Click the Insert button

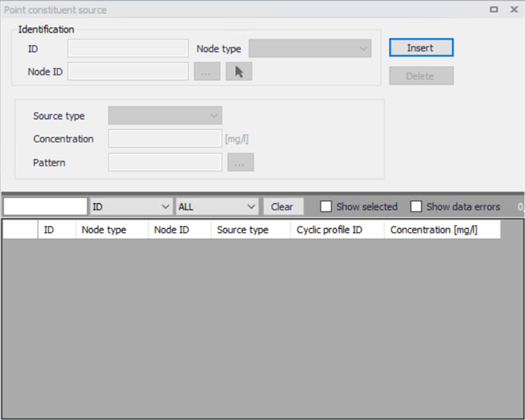tap(422, 48)
